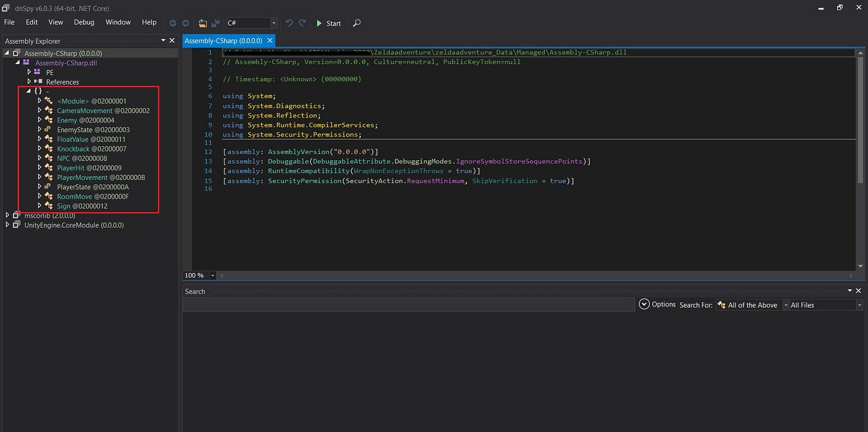Close the Assembly Explorer panel
This screenshot has height=432, width=868.
click(172, 40)
